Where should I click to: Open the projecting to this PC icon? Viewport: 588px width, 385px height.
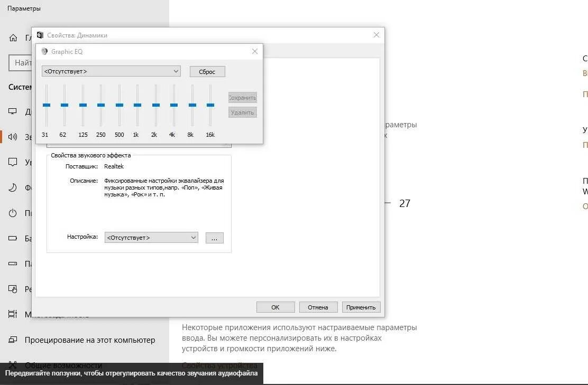tap(13, 340)
